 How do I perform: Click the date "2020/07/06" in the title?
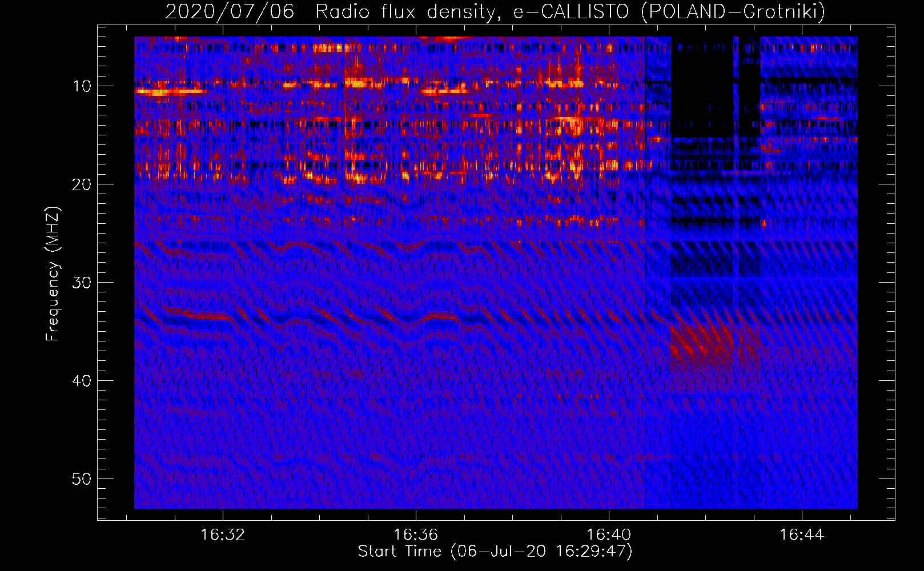click(230, 11)
